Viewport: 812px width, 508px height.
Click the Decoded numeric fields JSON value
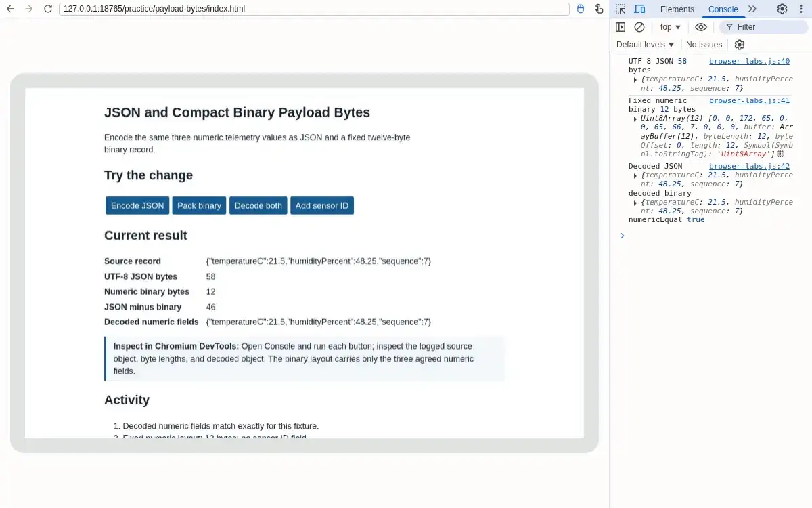tap(319, 322)
